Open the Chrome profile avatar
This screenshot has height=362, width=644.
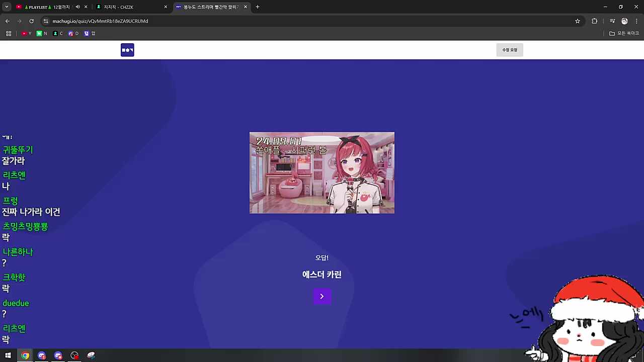point(624,21)
